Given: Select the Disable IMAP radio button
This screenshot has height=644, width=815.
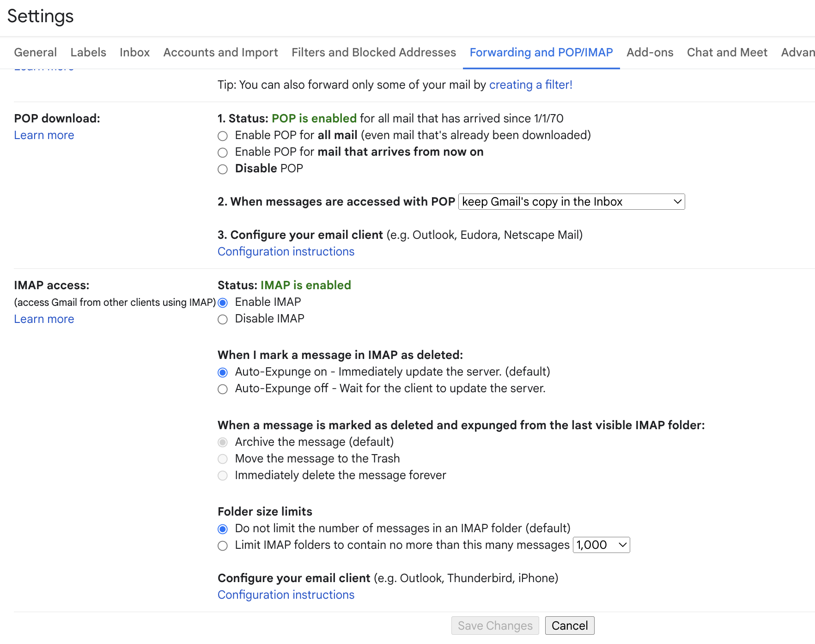Looking at the screenshot, I should point(223,319).
